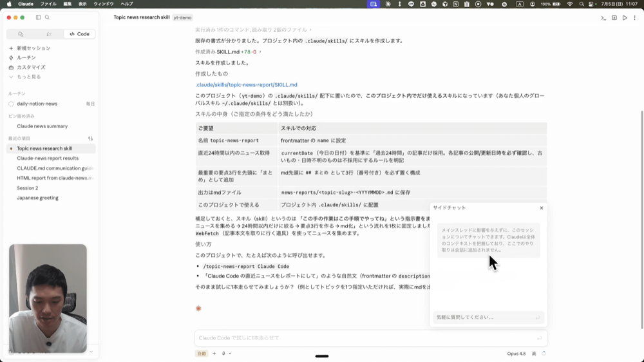Click the webcam video thumbnail
This screenshot has height=362, width=644.
(48, 298)
